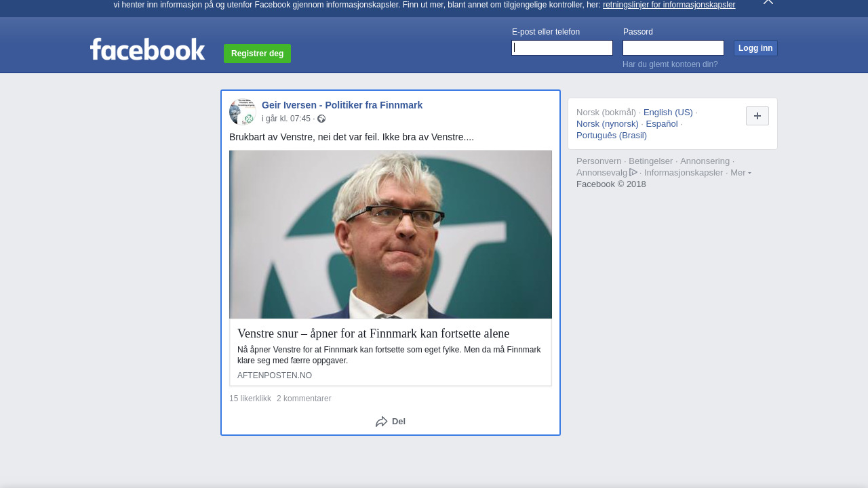Focus the E-post eller telefon field
Image resolution: width=868 pixels, height=488 pixels.
click(562, 47)
